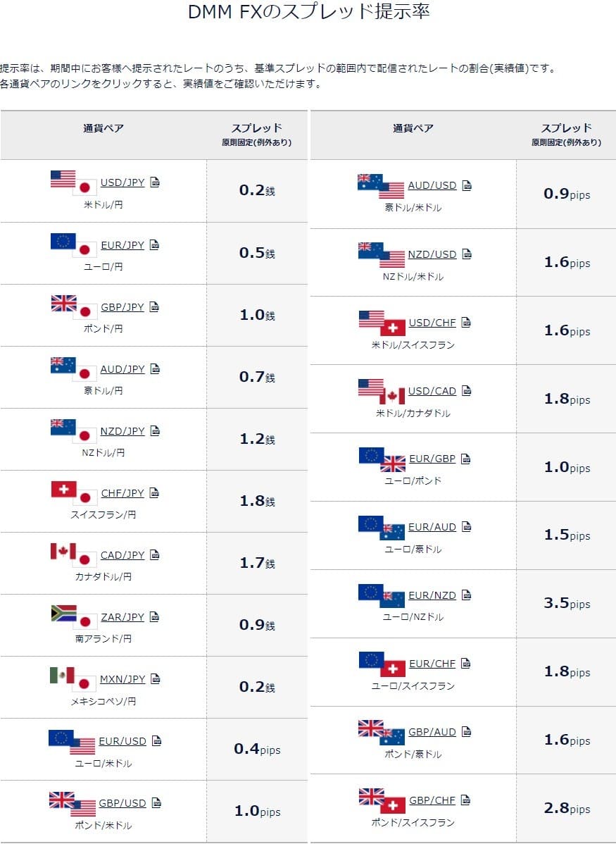616x844 pixels.
Task: Click the PDF icon for MXN/JPY
Action: point(156,679)
